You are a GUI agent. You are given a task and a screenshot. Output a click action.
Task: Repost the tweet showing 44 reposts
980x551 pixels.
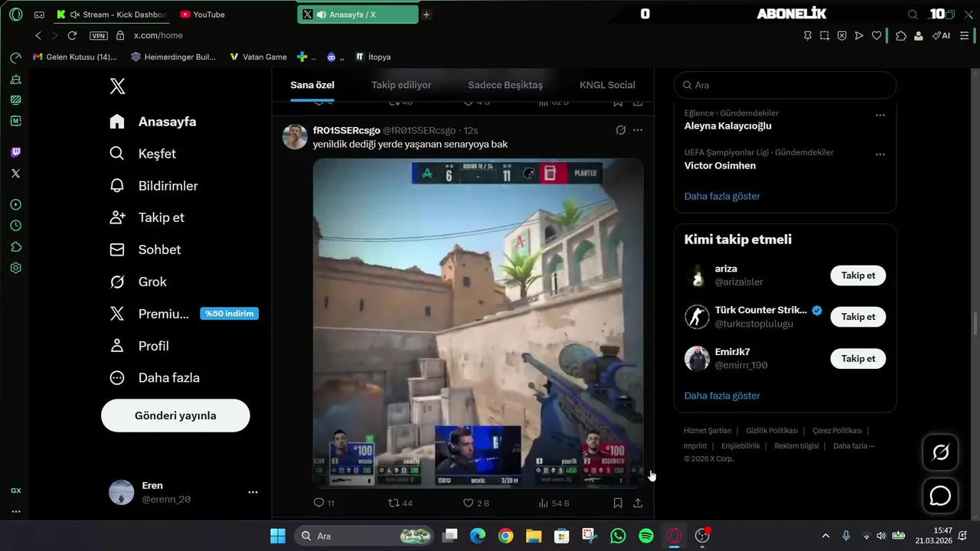[x=400, y=503]
